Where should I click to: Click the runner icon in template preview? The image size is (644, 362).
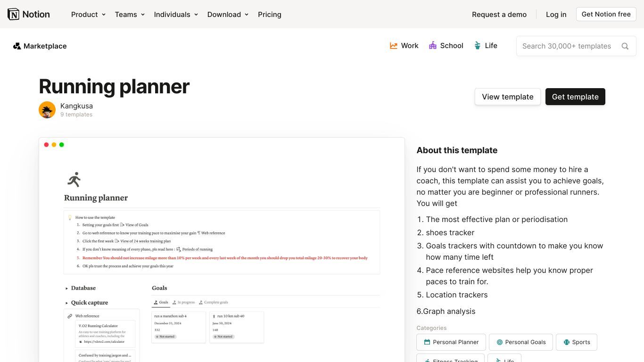tap(74, 180)
